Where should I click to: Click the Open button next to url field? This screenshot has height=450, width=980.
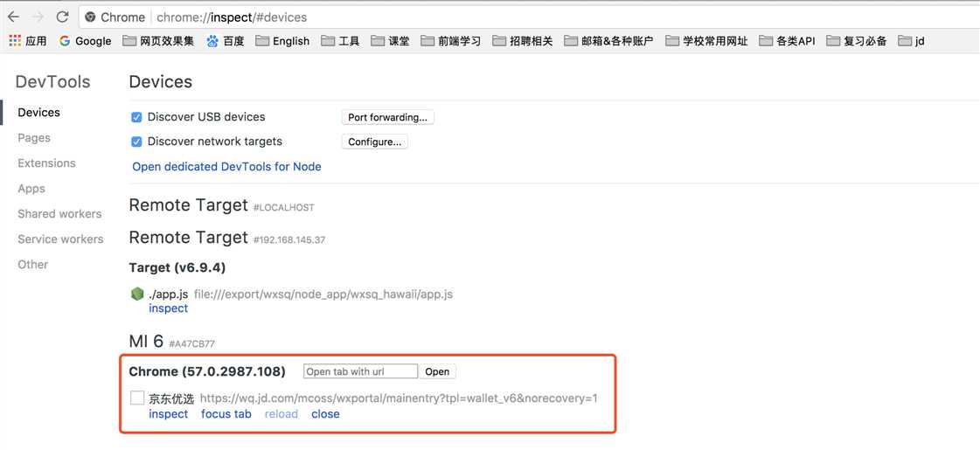[x=437, y=371]
